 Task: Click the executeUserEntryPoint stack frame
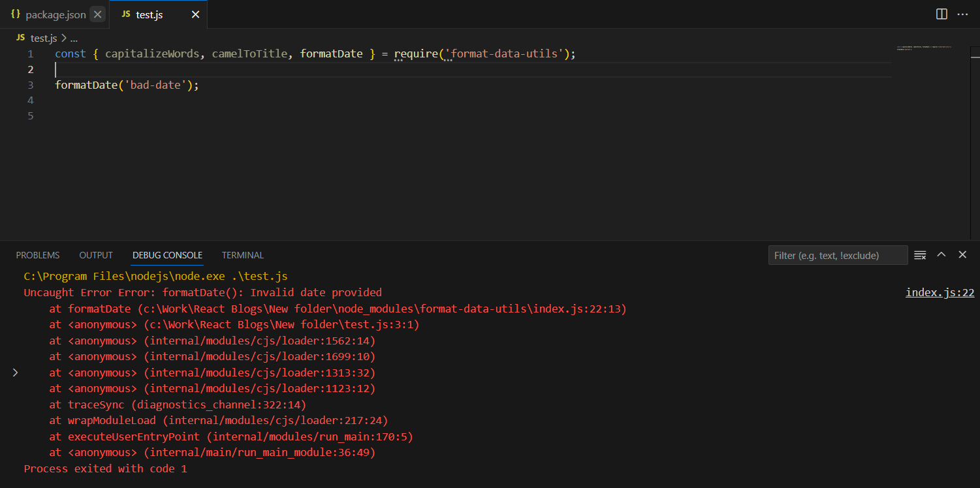[231, 436]
